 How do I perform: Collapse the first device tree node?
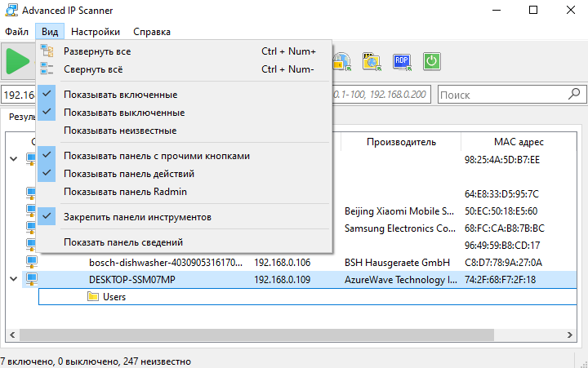pos(14,159)
